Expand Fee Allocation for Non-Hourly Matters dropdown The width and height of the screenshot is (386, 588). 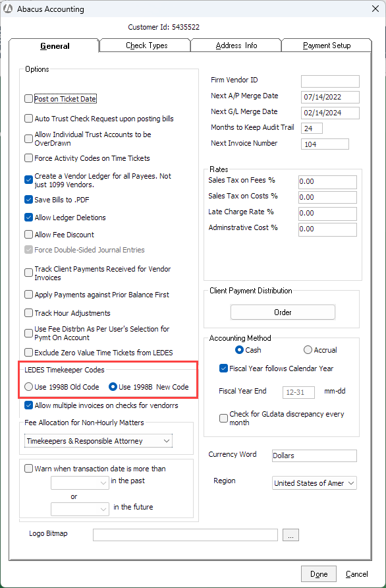98,441
